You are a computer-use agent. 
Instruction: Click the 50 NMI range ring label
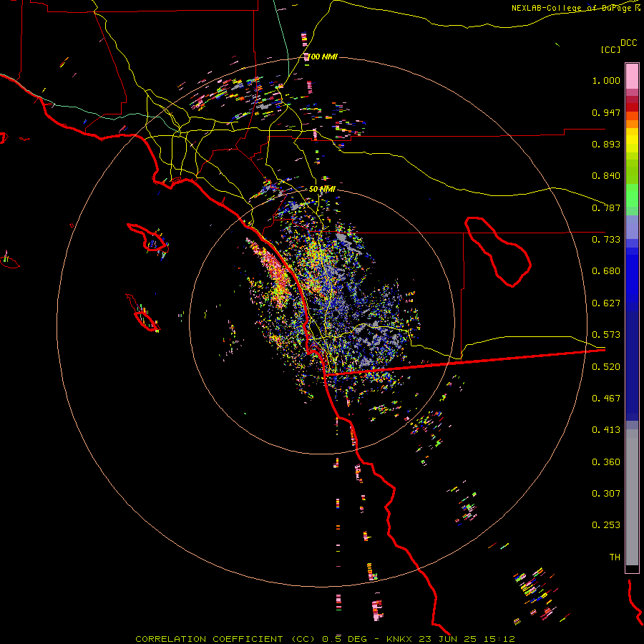point(322,189)
